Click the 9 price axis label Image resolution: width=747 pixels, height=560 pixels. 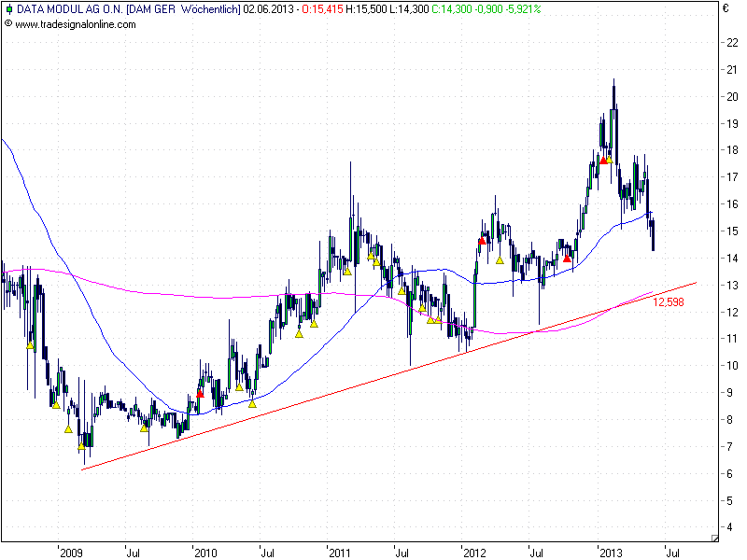pos(729,393)
